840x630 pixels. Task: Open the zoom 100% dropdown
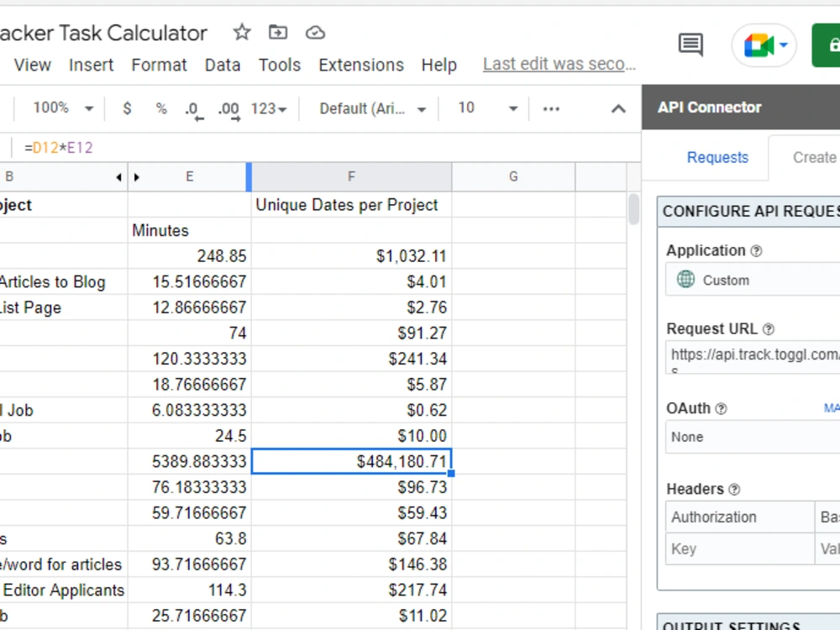coord(63,108)
